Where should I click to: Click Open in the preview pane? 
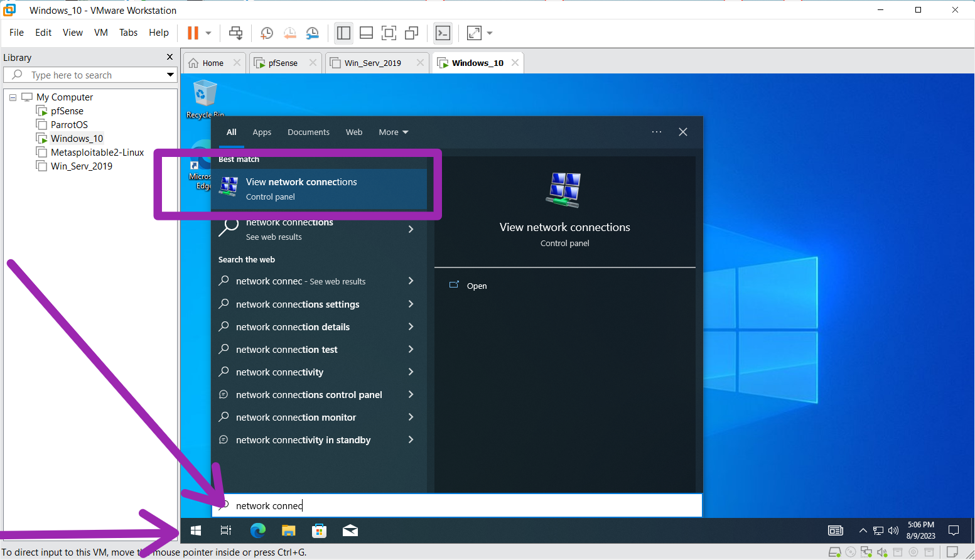coord(477,286)
